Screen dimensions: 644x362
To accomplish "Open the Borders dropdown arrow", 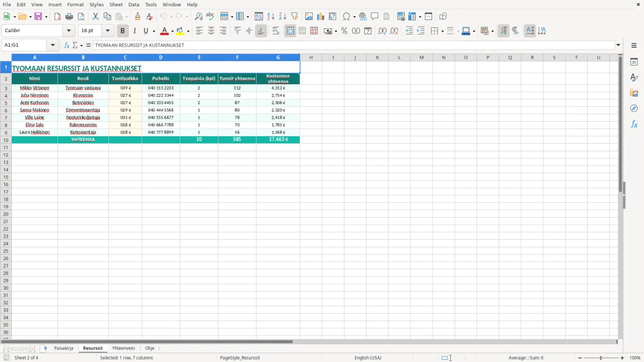I will coord(442,31).
